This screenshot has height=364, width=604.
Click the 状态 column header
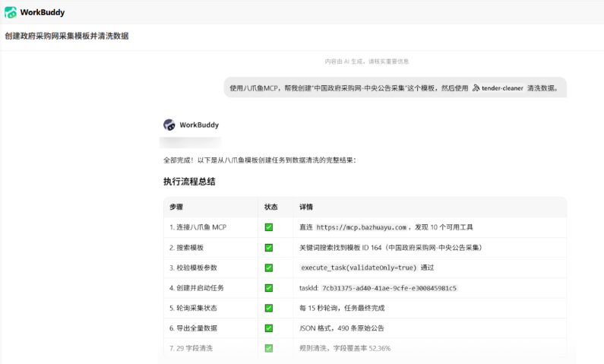[270, 207]
